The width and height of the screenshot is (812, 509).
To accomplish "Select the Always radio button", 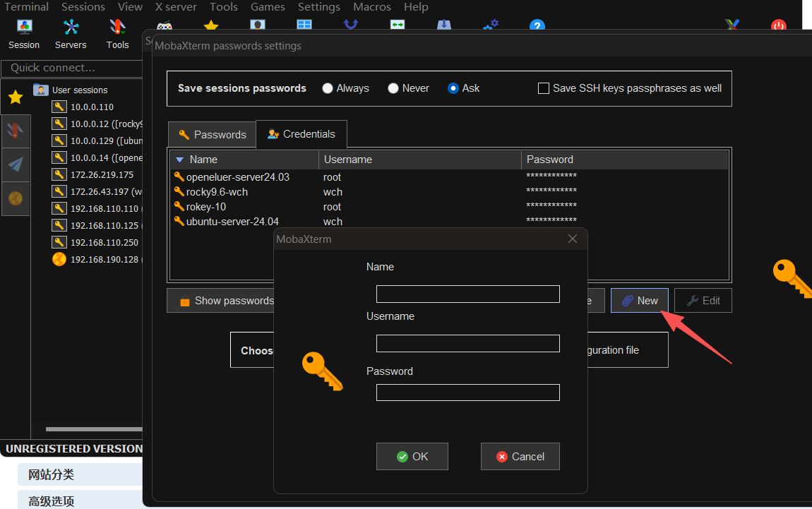I will 328,88.
